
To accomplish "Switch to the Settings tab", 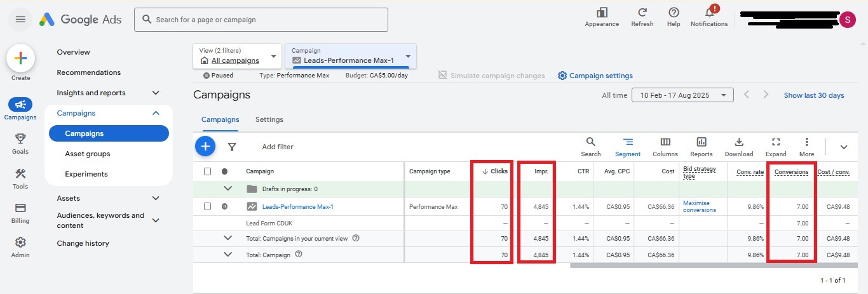I will 269,119.
